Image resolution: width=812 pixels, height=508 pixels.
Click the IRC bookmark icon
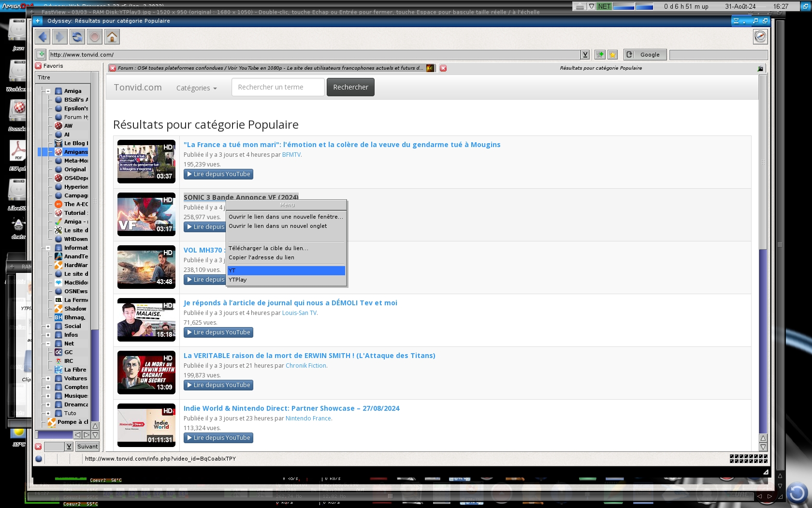click(x=58, y=361)
